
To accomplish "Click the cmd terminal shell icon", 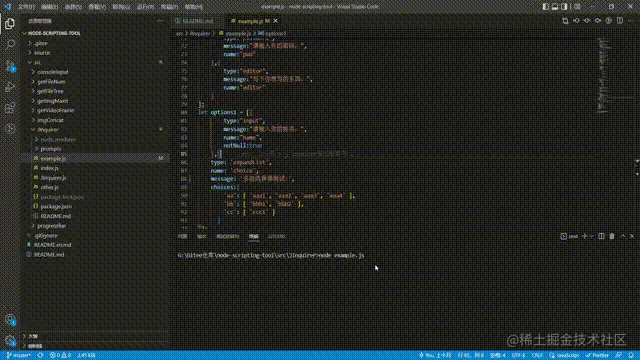I will tap(569, 236).
